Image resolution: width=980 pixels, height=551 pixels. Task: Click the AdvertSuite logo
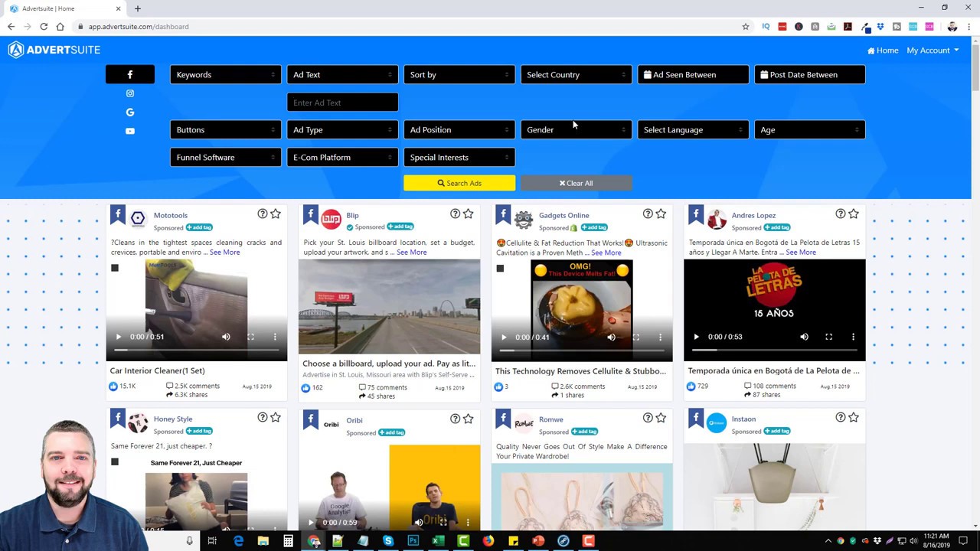point(54,50)
